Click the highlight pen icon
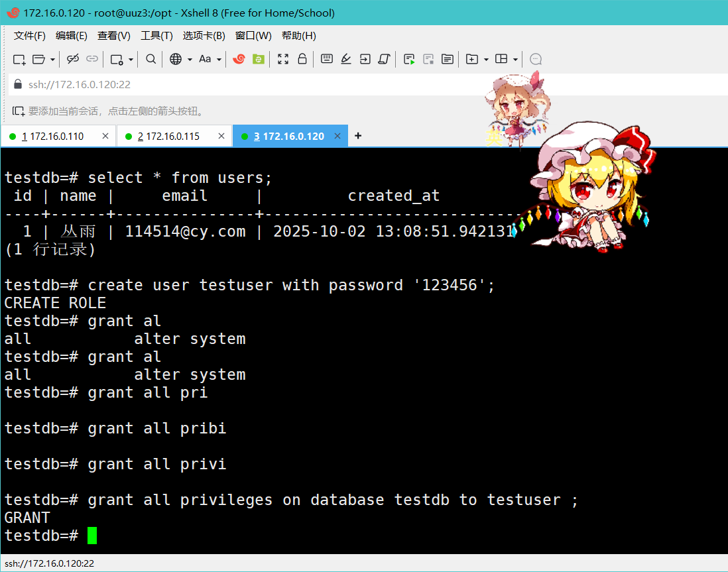 [346, 59]
